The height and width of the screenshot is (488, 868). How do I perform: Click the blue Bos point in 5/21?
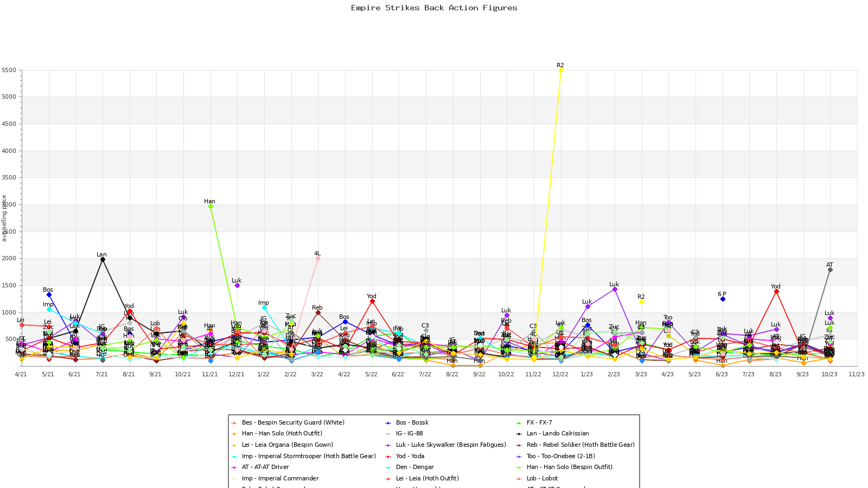tap(49, 294)
